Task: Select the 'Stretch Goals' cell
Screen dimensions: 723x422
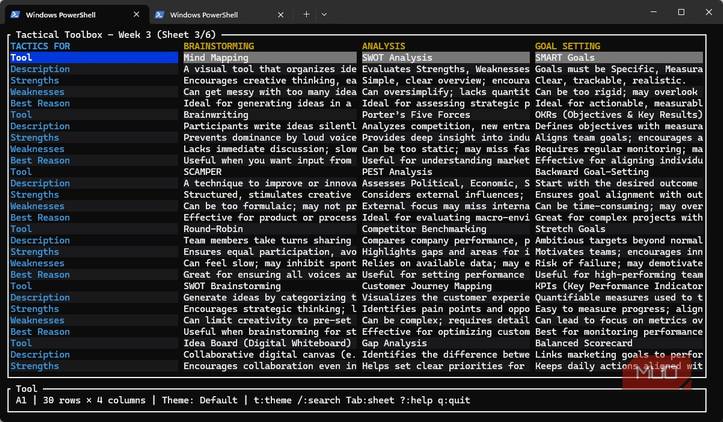Action: click(x=619, y=229)
